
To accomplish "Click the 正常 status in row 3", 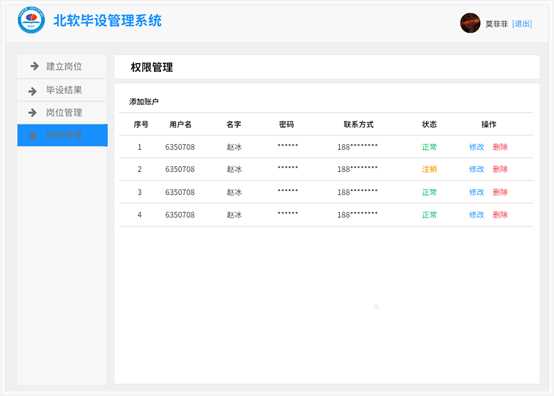I will [429, 192].
